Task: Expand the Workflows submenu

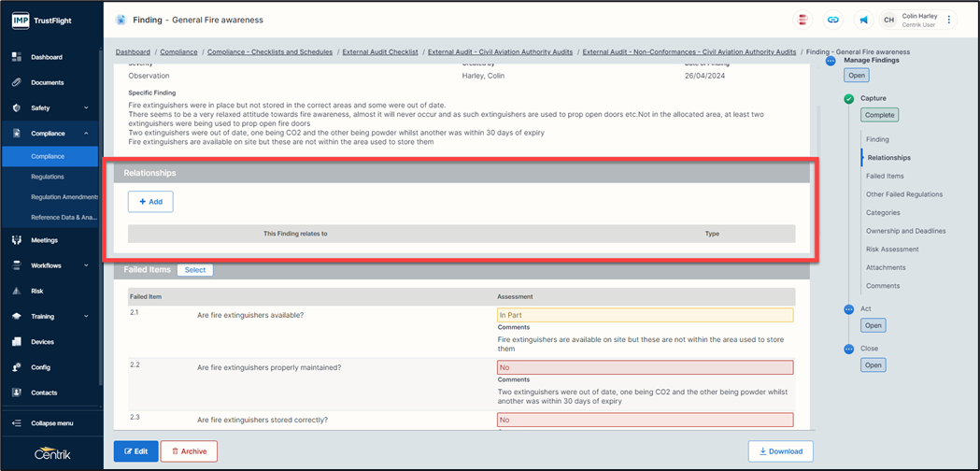Action: tap(86, 265)
